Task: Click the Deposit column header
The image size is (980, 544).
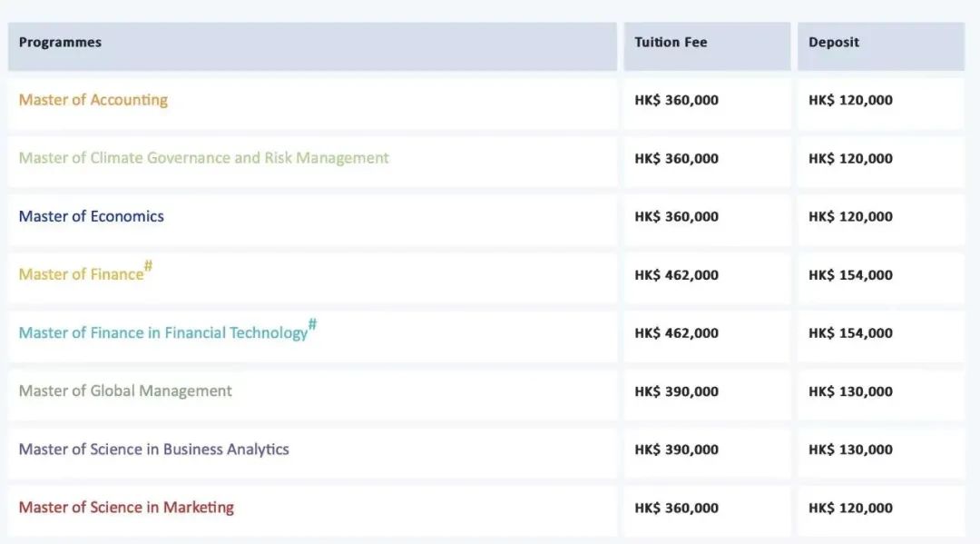Action: point(833,43)
